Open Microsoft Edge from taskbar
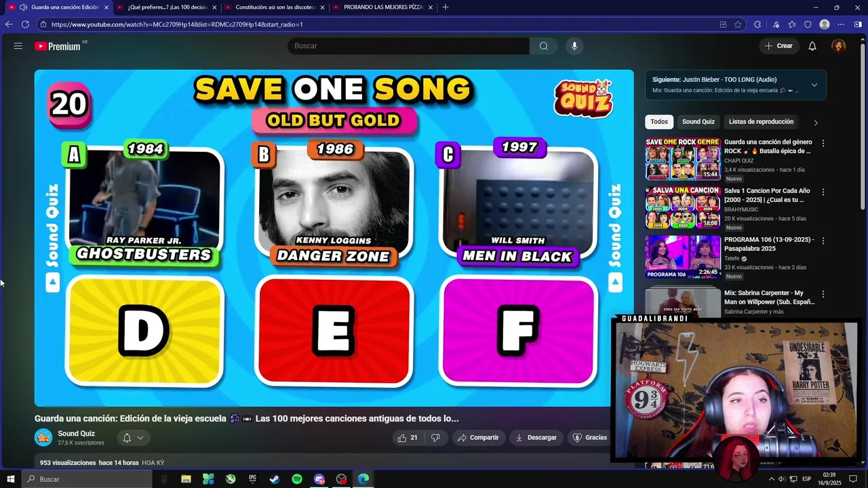The image size is (868, 488). pos(363,479)
